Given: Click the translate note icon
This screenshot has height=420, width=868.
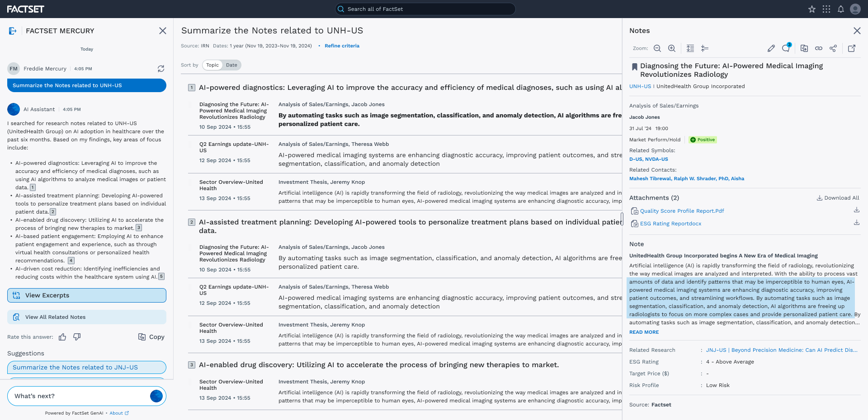Looking at the screenshot, I should pyautogui.click(x=804, y=48).
